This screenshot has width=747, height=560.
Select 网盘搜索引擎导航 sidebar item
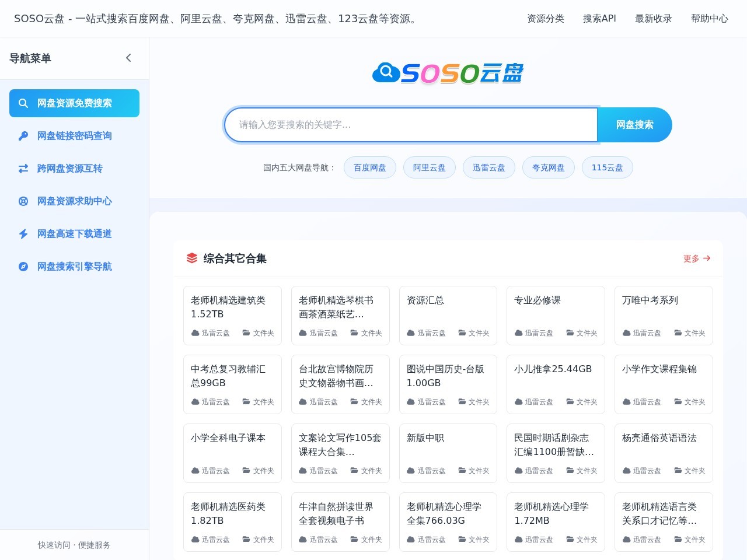coord(74,267)
